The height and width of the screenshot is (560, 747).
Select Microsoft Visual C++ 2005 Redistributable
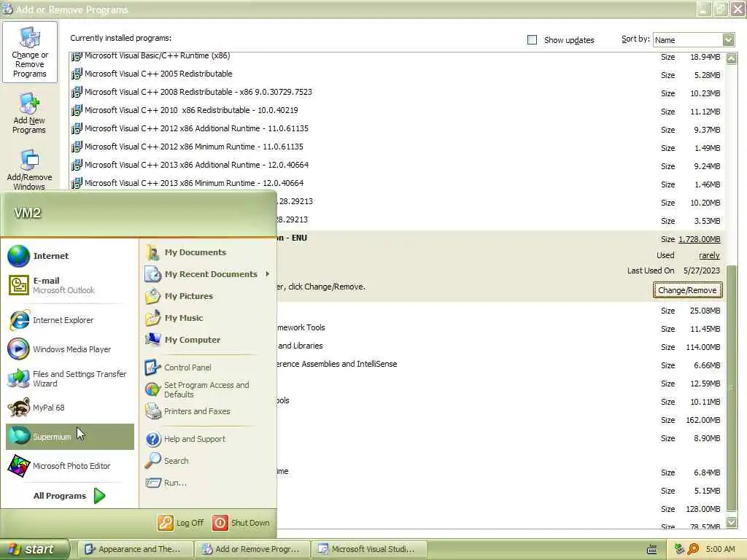pos(398,74)
